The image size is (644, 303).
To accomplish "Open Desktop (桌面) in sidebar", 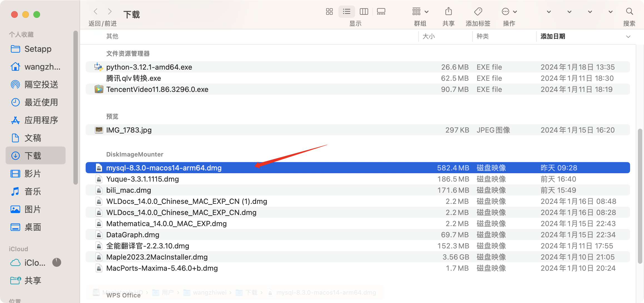I will coord(36,227).
